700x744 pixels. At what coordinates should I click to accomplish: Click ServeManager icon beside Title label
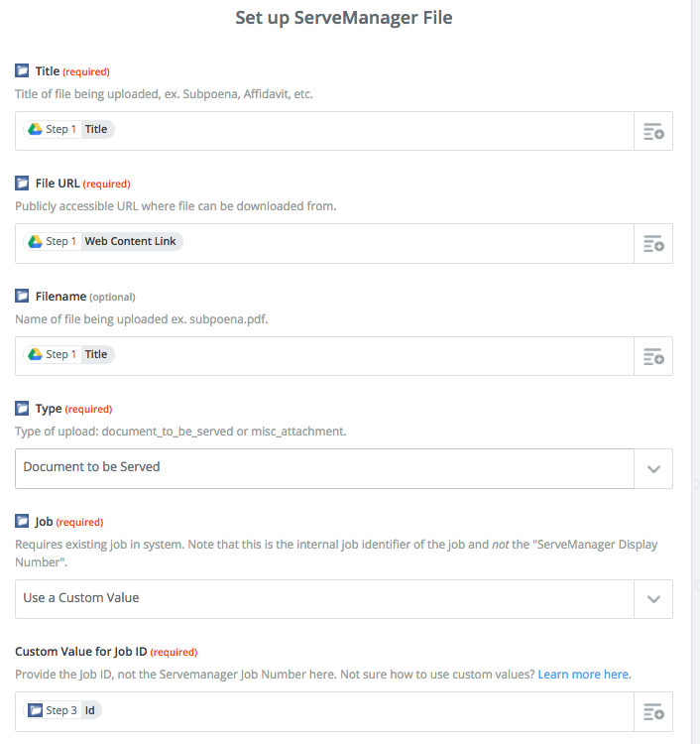[x=22, y=70]
